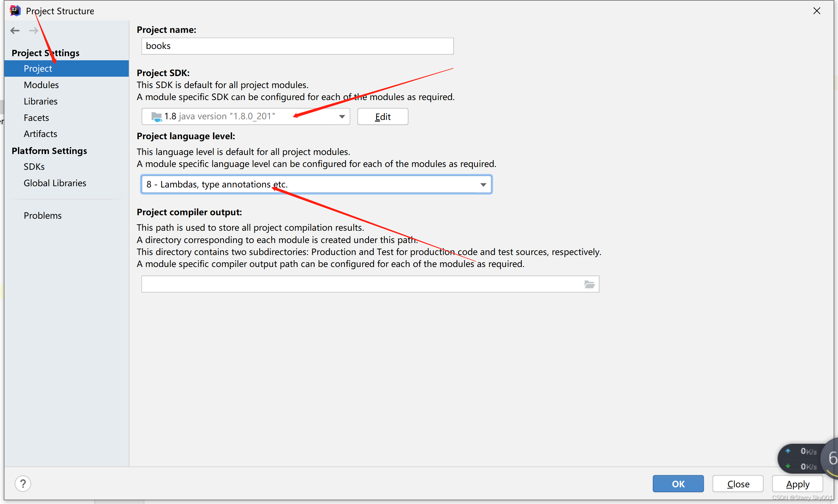Click the network speed monitor widget
The image size is (838, 504).
pyautogui.click(x=802, y=459)
